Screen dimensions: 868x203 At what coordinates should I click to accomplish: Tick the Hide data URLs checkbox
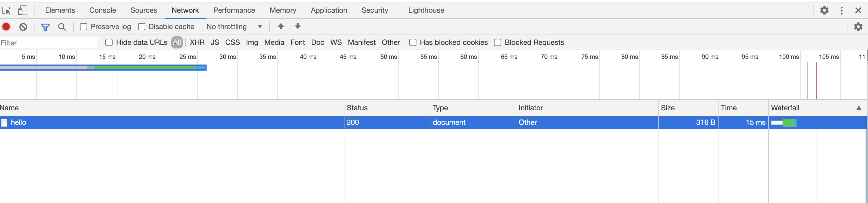point(109,42)
